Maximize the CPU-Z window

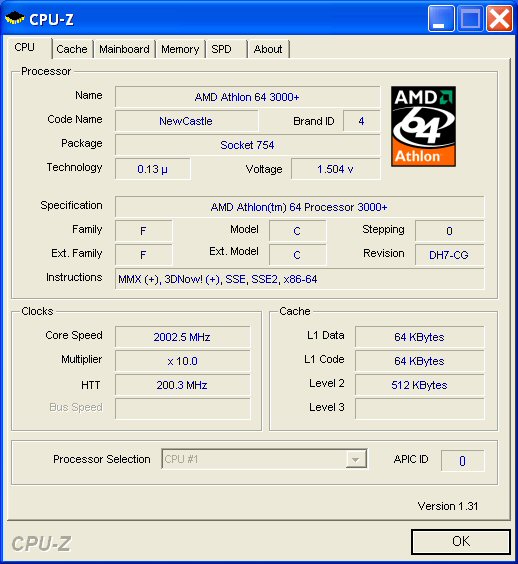pos(470,19)
